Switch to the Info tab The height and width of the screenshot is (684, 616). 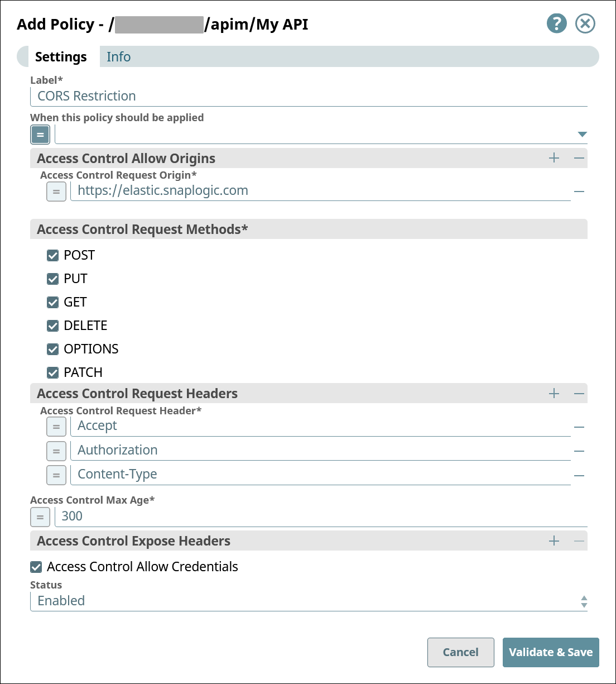(x=118, y=56)
